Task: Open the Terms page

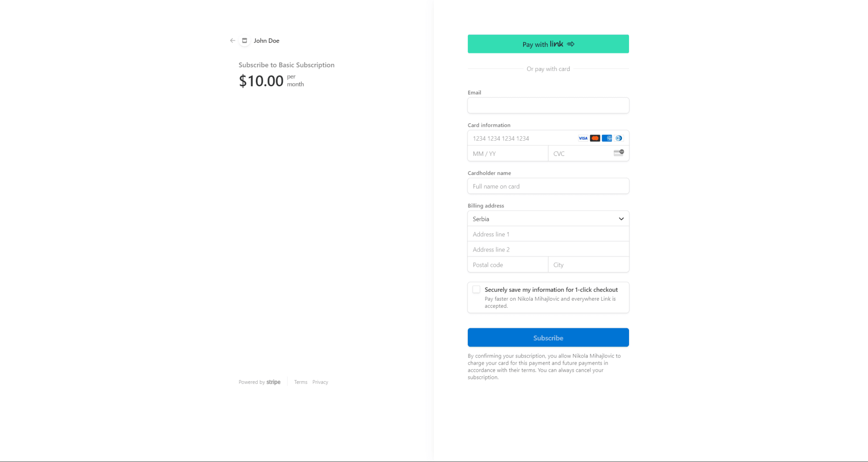Action: click(x=300, y=382)
